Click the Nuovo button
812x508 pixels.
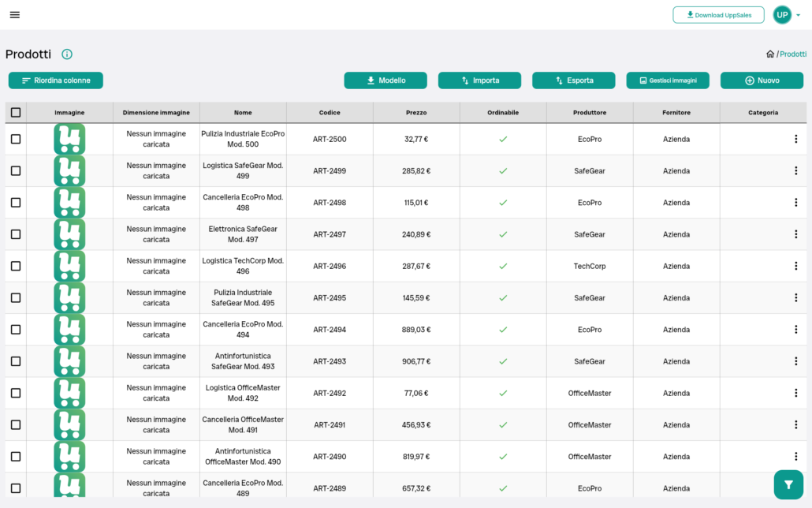pyautogui.click(x=762, y=80)
